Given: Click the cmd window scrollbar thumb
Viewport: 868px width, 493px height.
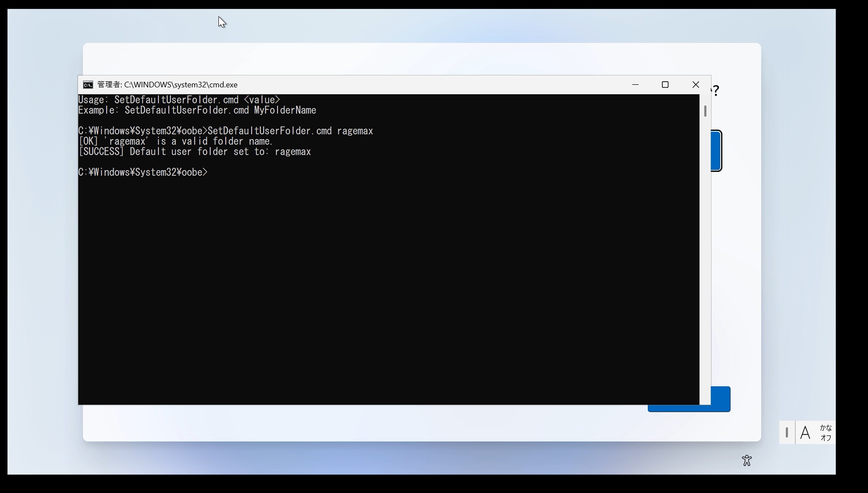Looking at the screenshot, I should click(x=705, y=111).
